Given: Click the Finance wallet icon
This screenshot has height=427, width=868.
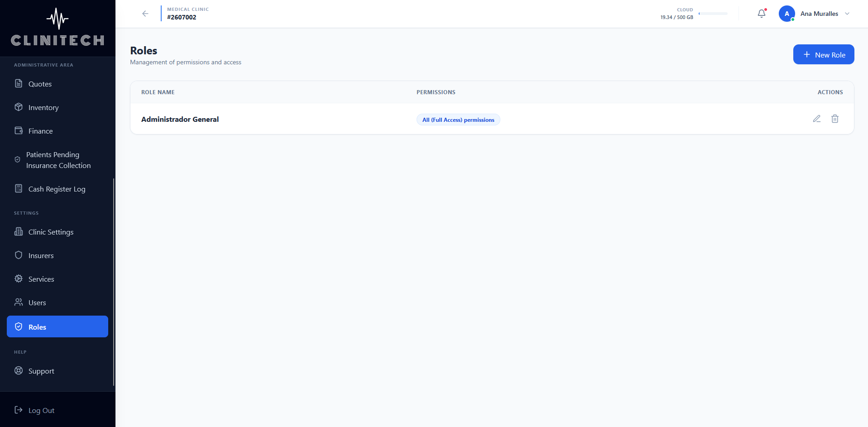Looking at the screenshot, I should 19,130.
